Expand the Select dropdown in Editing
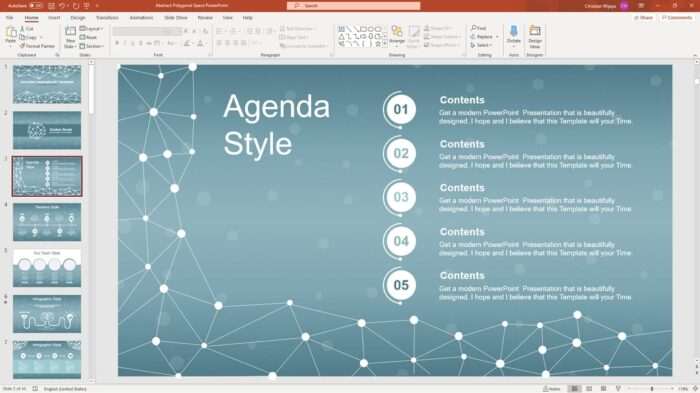Screen dimensions: 700x393 [x=481, y=45]
